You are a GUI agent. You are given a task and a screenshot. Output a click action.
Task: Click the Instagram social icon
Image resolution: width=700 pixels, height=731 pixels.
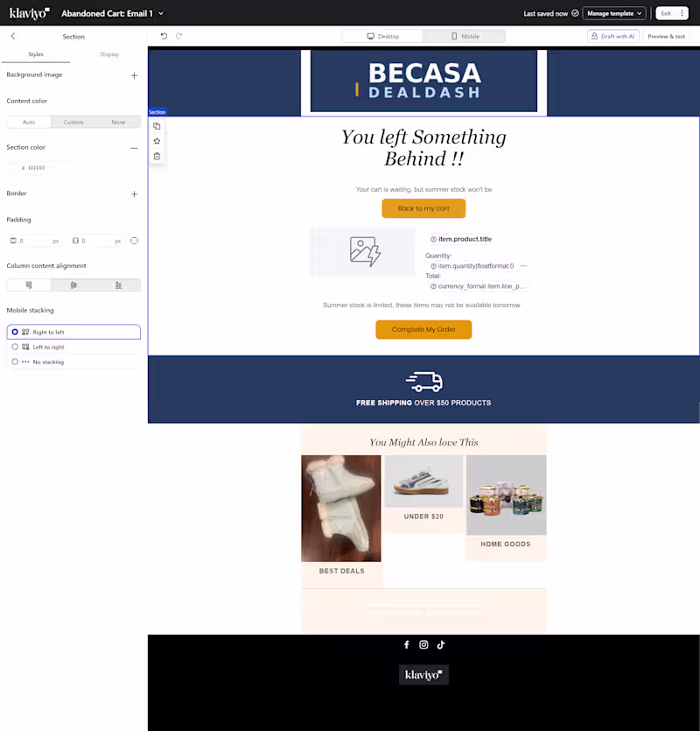[x=423, y=644]
